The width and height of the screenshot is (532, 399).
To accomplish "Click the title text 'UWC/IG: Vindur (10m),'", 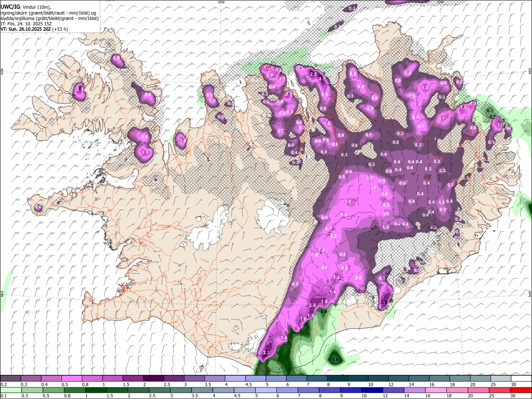I will 25,7.
